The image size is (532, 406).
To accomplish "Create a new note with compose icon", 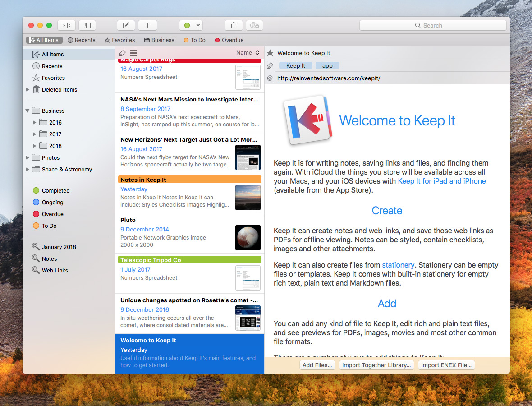I will [x=126, y=25].
